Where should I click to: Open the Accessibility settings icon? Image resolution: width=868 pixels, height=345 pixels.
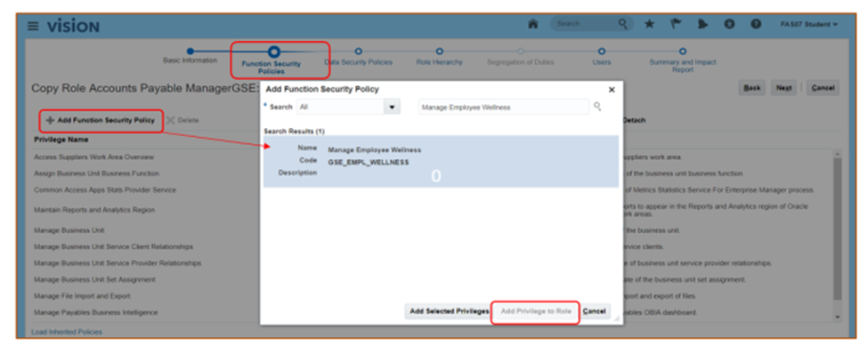click(729, 24)
